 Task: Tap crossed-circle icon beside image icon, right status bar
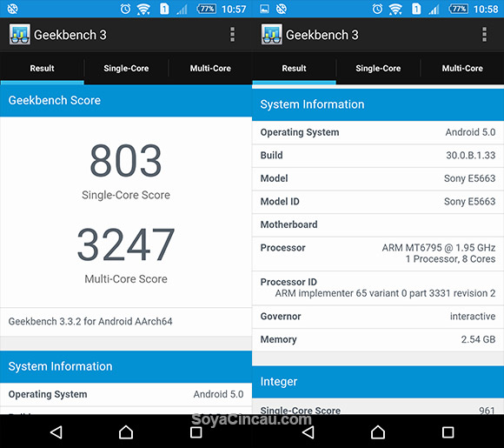tap(282, 9)
